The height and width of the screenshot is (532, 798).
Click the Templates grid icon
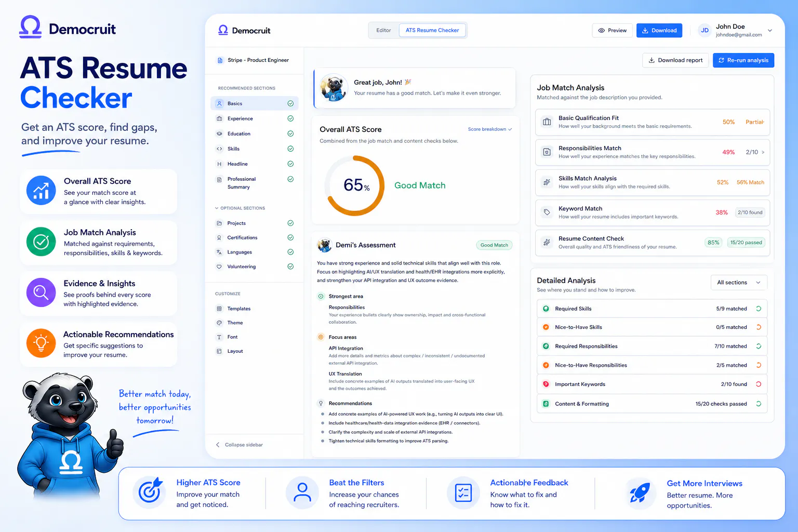(219, 309)
